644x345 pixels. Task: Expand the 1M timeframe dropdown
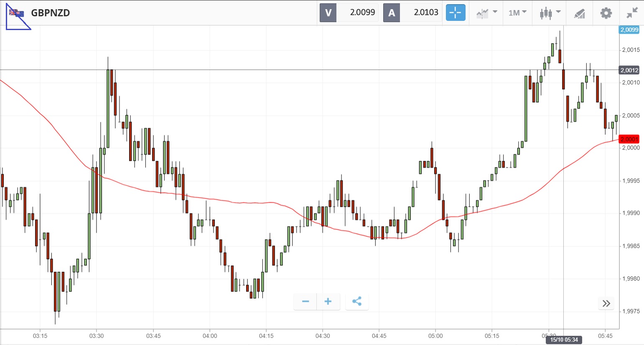tap(517, 13)
